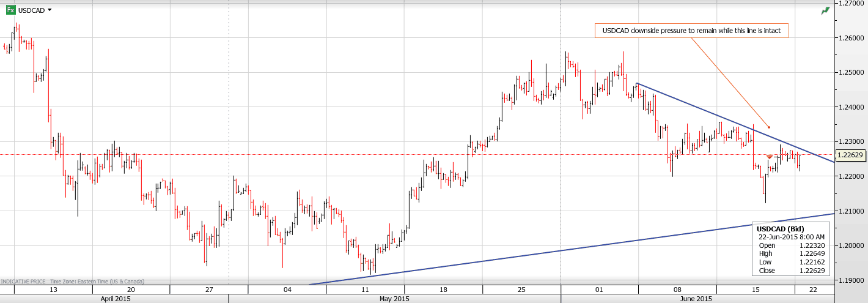Image resolution: width=868 pixels, height=303 pixels.
Task: Click the green Fx instrument icon
Action: [x=10, y=10]
